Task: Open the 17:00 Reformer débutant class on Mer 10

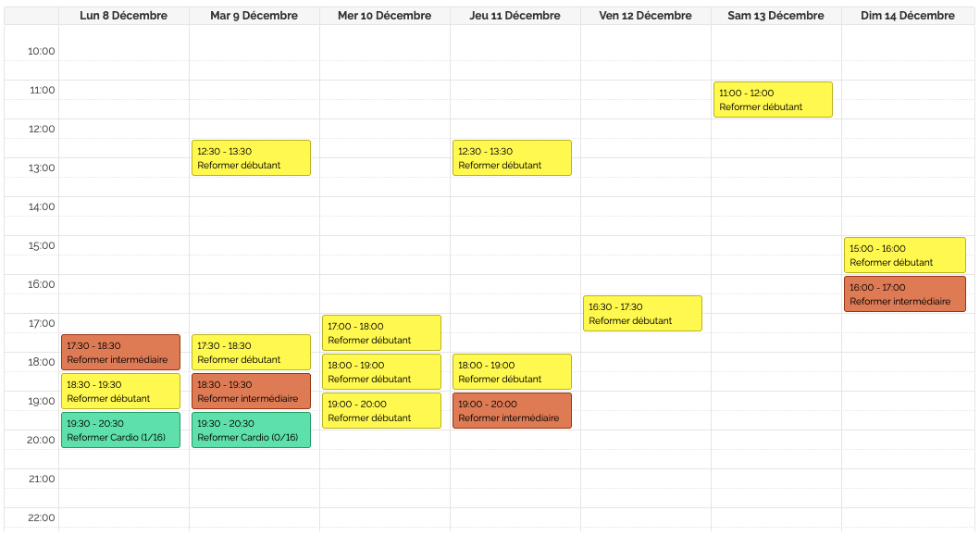Action: coord(381,331)
